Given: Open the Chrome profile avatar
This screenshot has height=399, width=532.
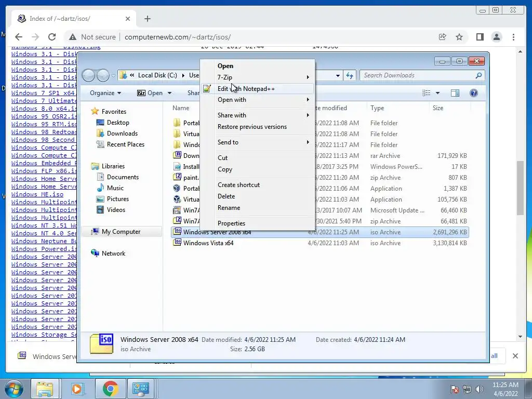Looking at the screenshot, I should 497,37.
